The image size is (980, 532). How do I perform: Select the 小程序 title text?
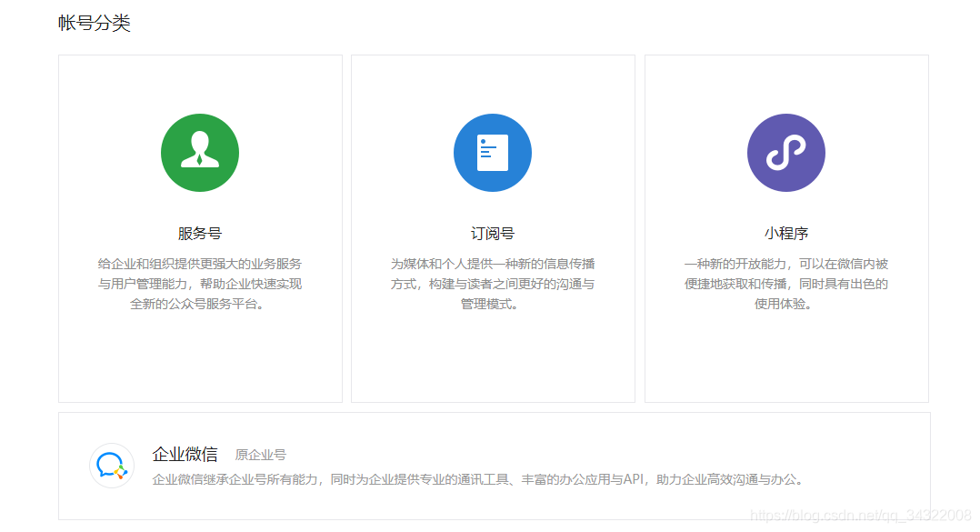pyautogui.click(x=786, y=234)
